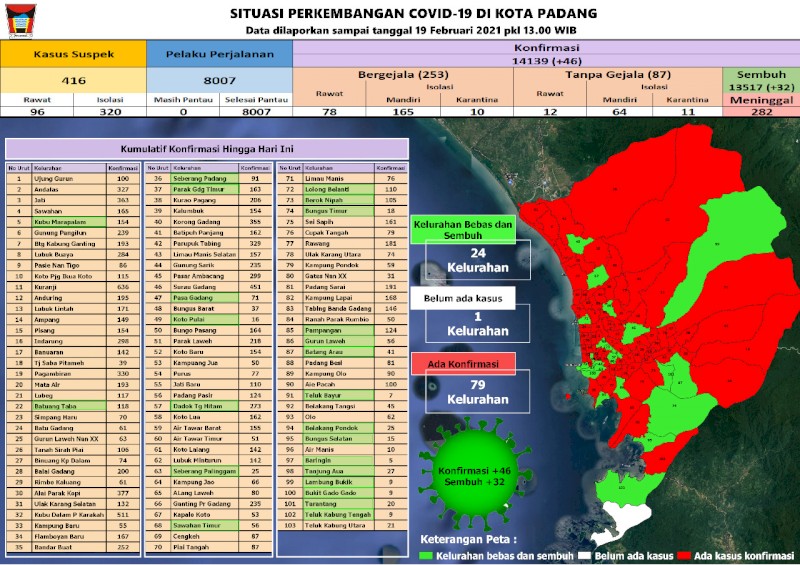
Task: Click the 'Ujung Gurun' row in the table
Action: 72,179
